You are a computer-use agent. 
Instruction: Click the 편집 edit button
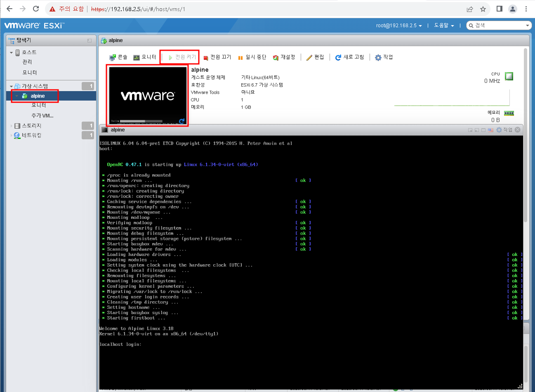click(x=315, y=57)
